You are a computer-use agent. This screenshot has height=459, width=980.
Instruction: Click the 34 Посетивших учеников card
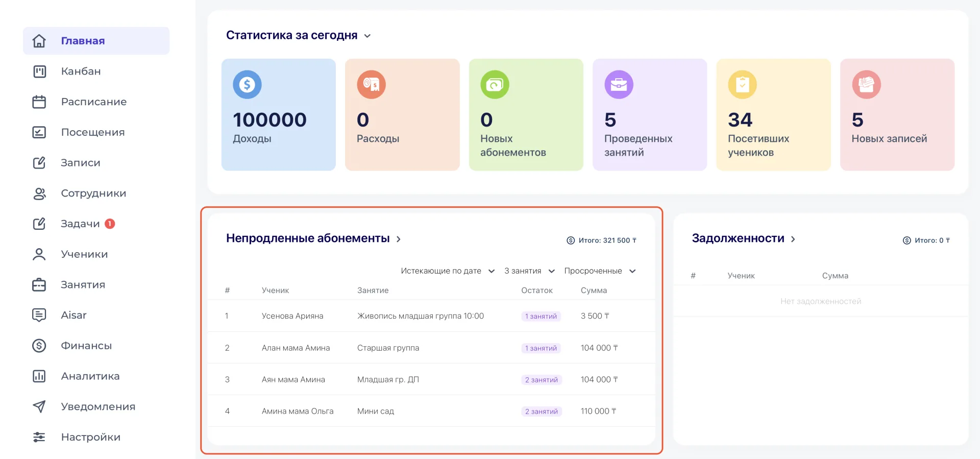pyautogui.click(x=774, y=115)
